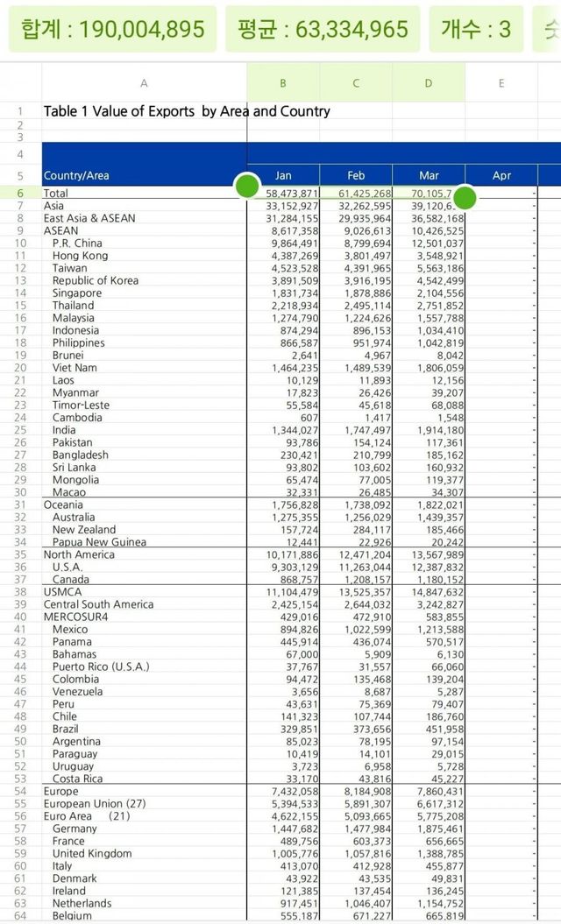Image resolution: width=561 pixels, height=924 pixels.
Task: Click the left selection handle on row 6
Action: (247, 187)
